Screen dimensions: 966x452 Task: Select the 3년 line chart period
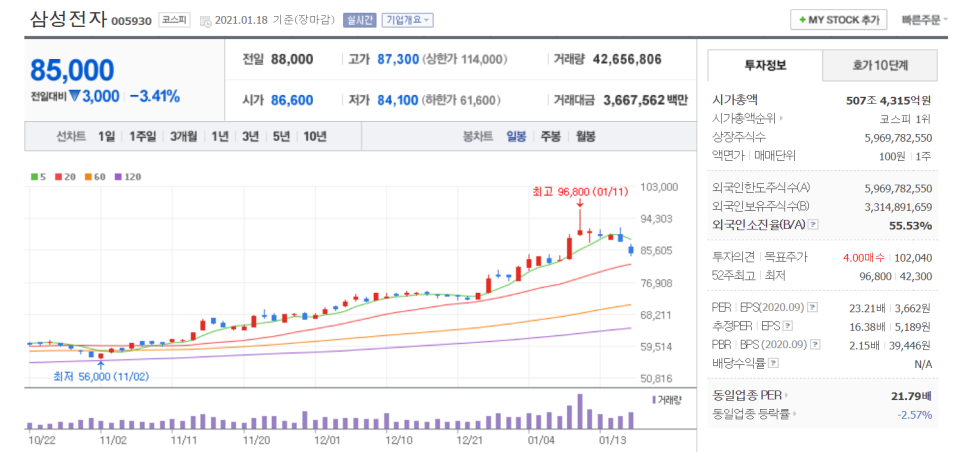(250, 137)
